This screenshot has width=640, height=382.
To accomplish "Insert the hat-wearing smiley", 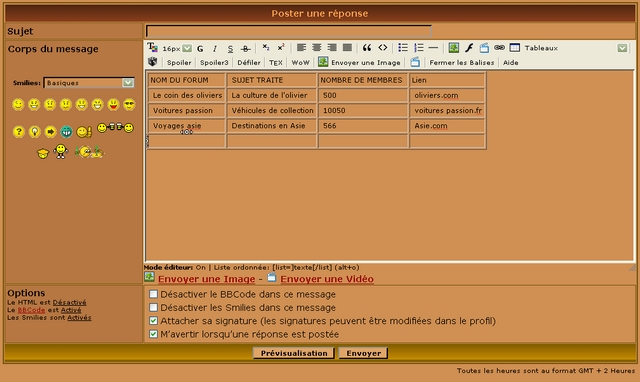I will pos(43,153).
